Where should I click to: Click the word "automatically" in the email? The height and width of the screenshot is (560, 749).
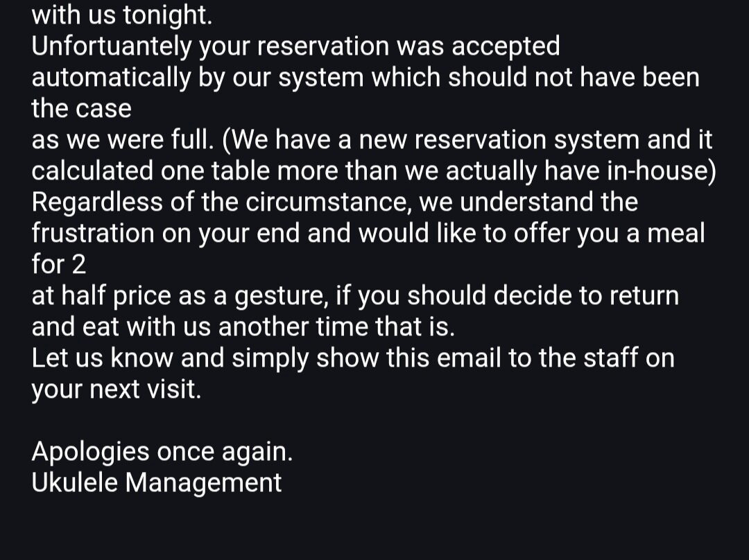[110, 78]
